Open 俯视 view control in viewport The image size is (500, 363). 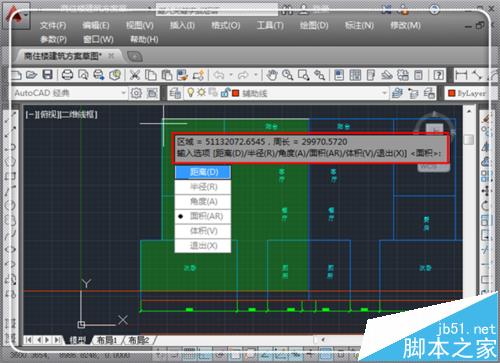click(x=49, y=115)
